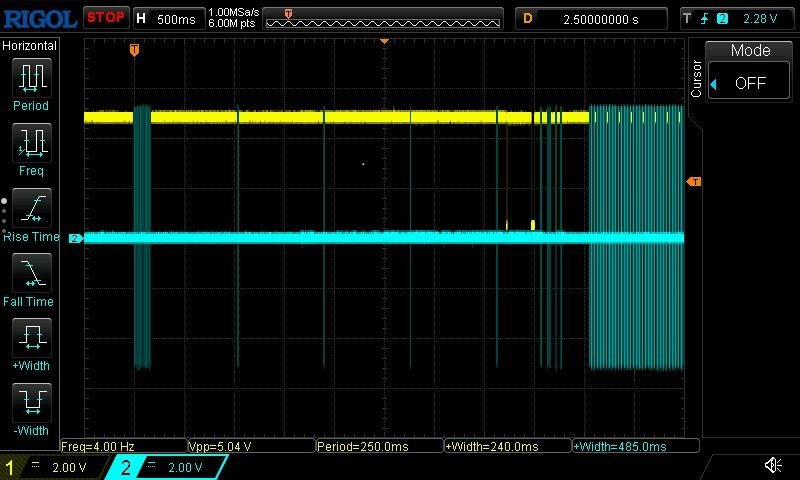This screenshot has width=800, height=480.
Task: Open the cursor Mode OFF selector
Action: point(750,83)
